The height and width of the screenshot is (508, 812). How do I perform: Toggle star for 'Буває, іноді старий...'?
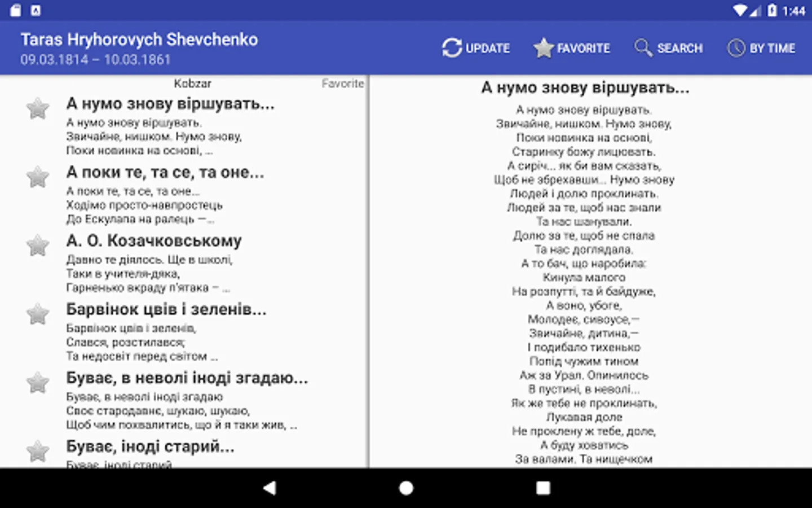38,451
